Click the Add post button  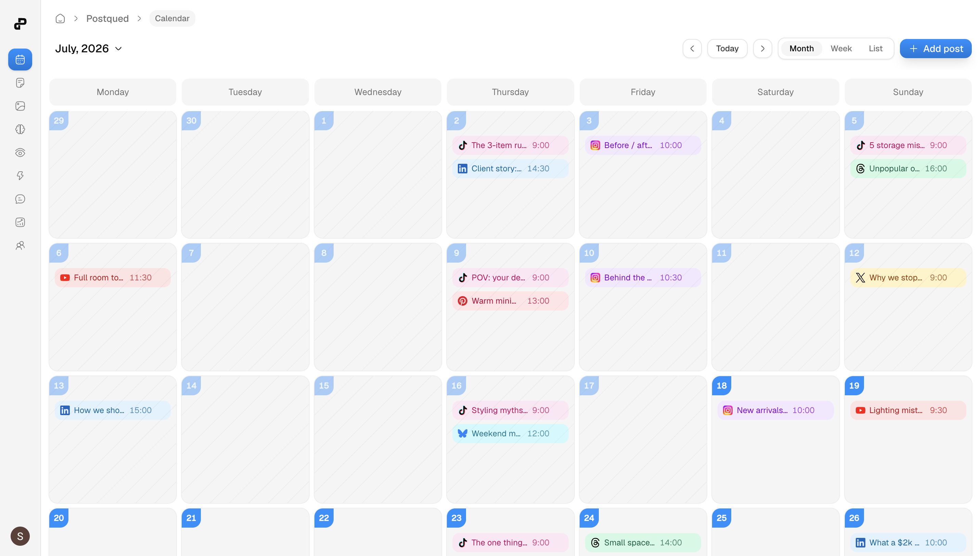[x=935, y=49]
